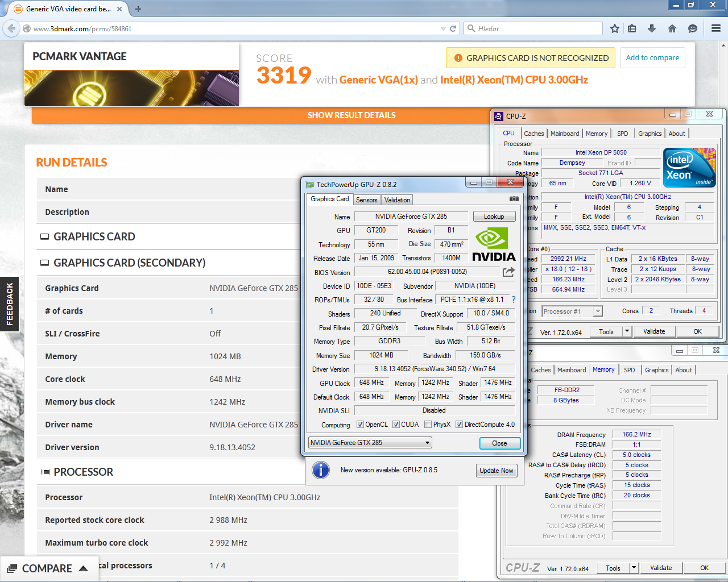728x582 pixels.
Task: Click the monitor icon beside GRAPHICS CARD (SECONDARY)
Action: (44, 263)
